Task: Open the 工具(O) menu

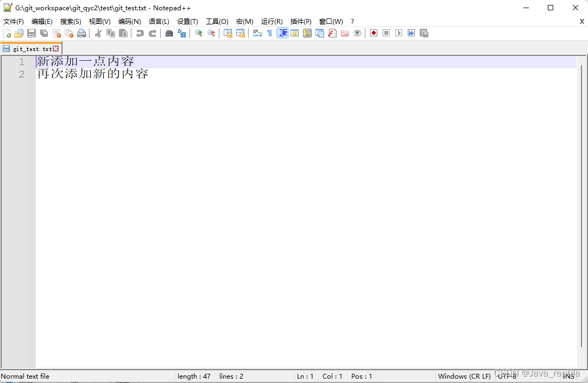Action: click(x=217, y=22)
